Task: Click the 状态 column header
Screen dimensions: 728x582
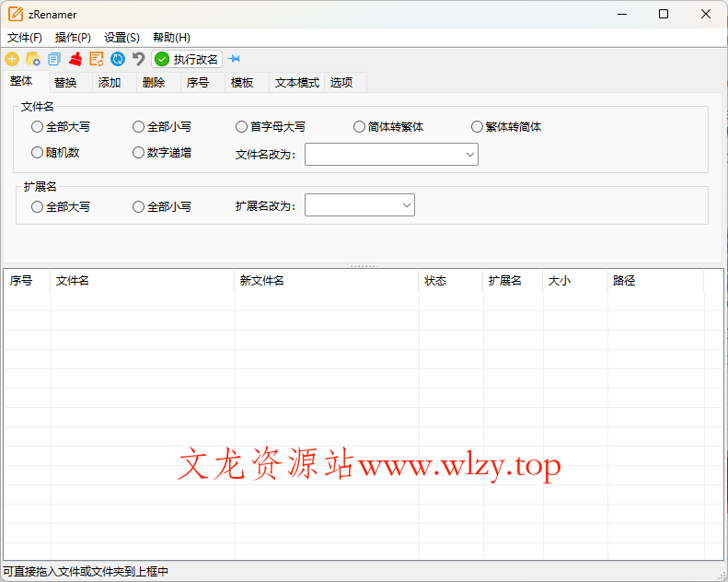Action: (x=451, y=281)
